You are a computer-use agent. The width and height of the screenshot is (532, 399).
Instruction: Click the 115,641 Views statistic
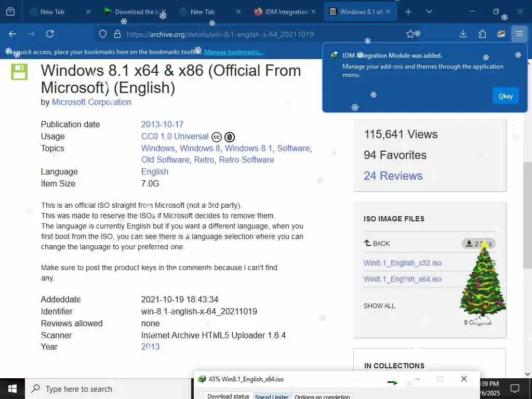(x=401, y=135)
